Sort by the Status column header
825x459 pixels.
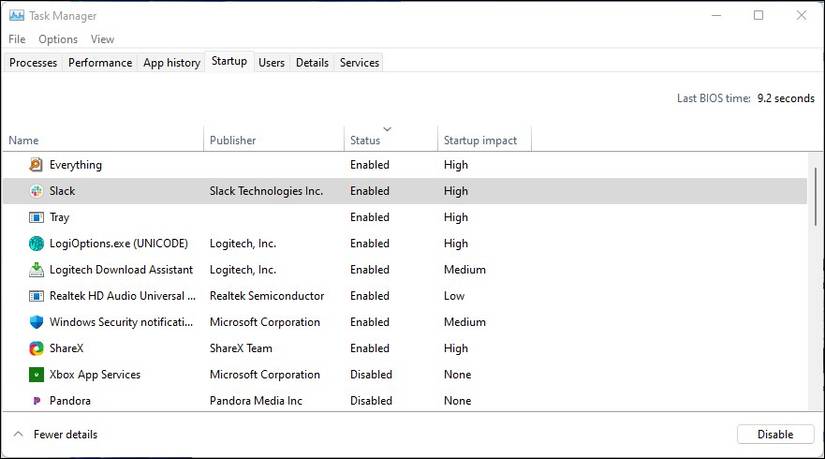coord(365,141)
